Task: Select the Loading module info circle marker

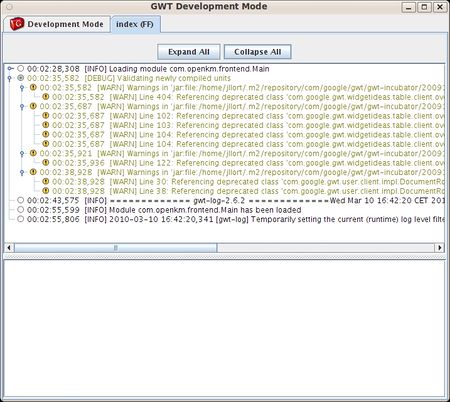Action: [21, 69]
